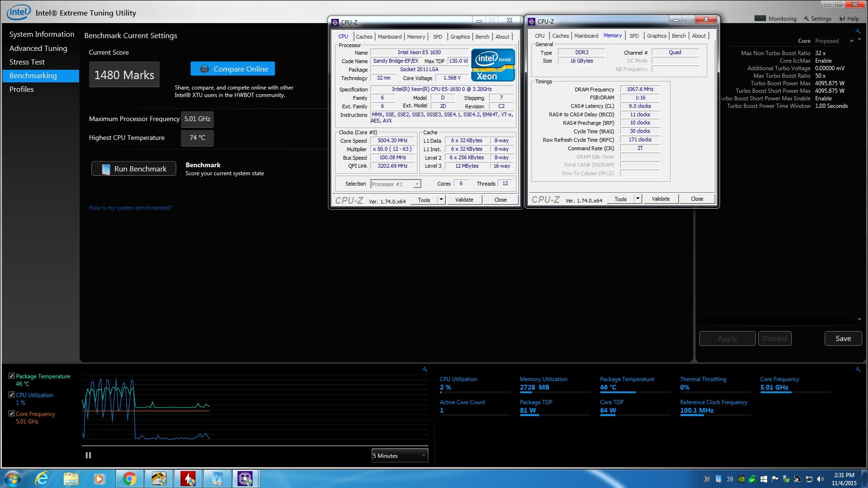Screen dimensions: 868x488
Task: Switch to Intel XTU taskbar icon
Action: tap(217, 479)
